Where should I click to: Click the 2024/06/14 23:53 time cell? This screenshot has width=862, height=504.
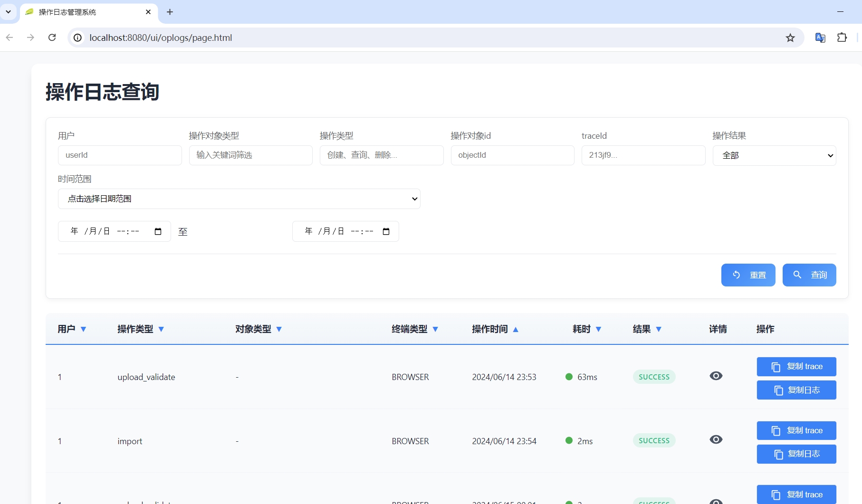coord(504,377)
